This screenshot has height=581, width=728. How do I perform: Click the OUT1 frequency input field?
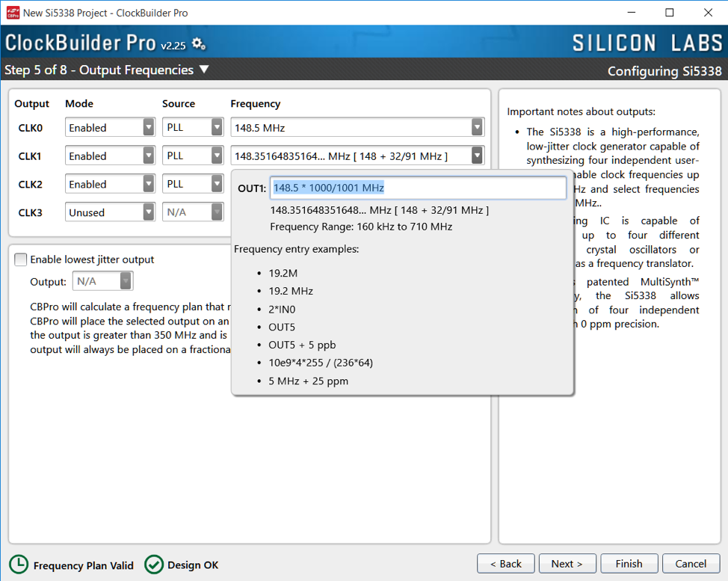(418, 188)
